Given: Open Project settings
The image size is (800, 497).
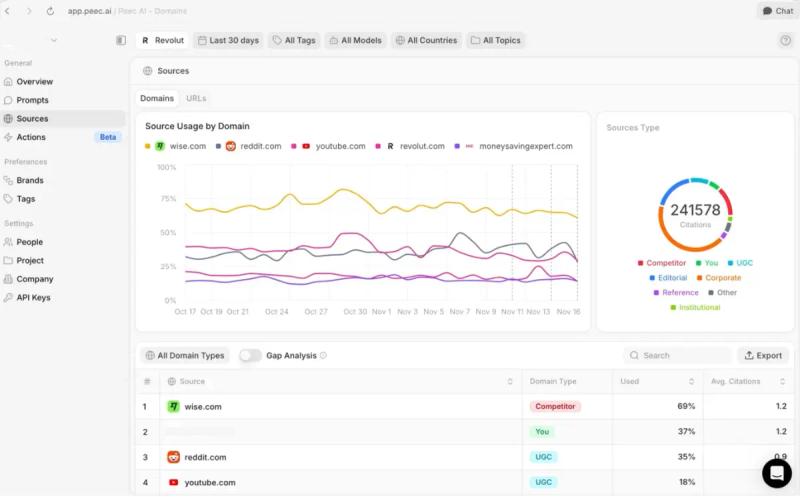Looking at the screenshot, I should [62, 260].
